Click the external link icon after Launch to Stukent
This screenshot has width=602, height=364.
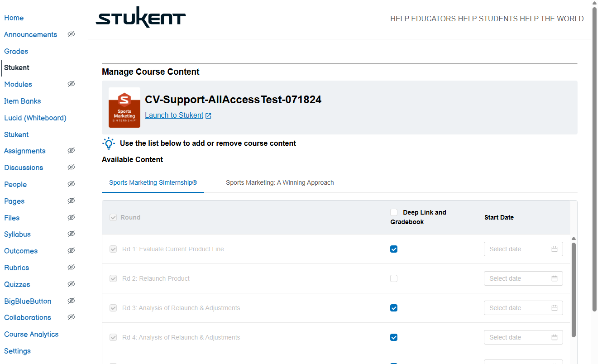[x=208, y=116]
